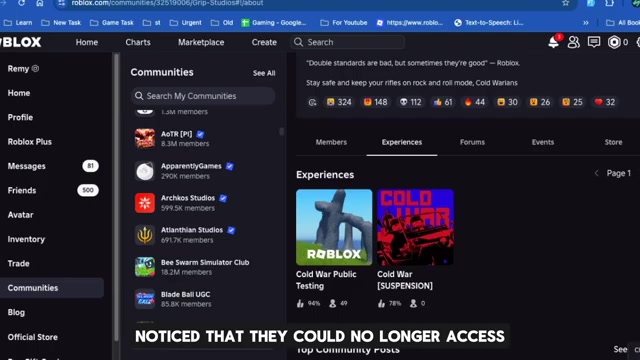The image size is (640, 360).
Task: Bookmark this page with the star icon
Action: point(565,3)
